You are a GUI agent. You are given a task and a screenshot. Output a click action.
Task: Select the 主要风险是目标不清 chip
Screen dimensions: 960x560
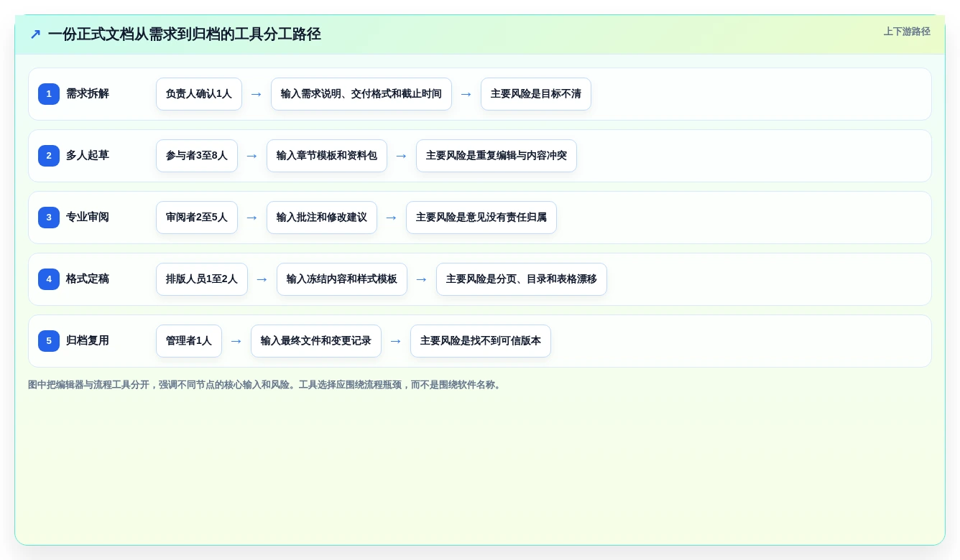536,94
